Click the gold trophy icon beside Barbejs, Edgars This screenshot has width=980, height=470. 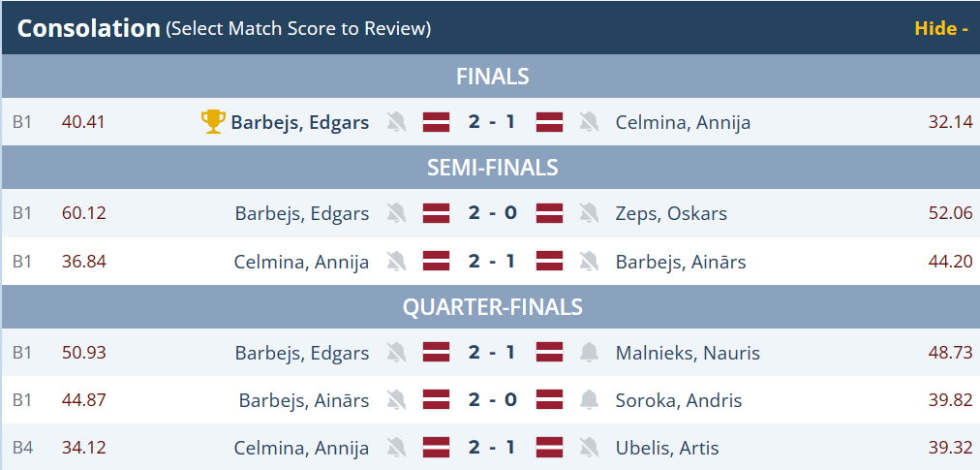pos(212,122)
